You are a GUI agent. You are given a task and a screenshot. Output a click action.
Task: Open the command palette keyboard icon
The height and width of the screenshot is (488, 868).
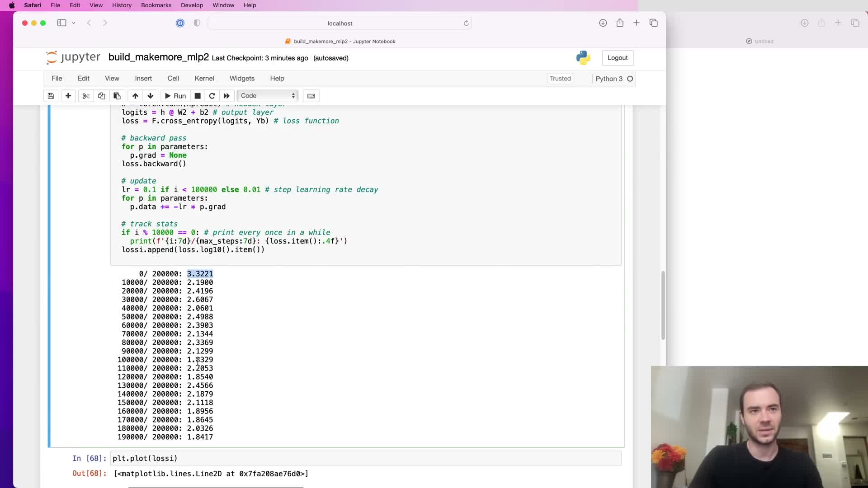click(x=311, y=96)
